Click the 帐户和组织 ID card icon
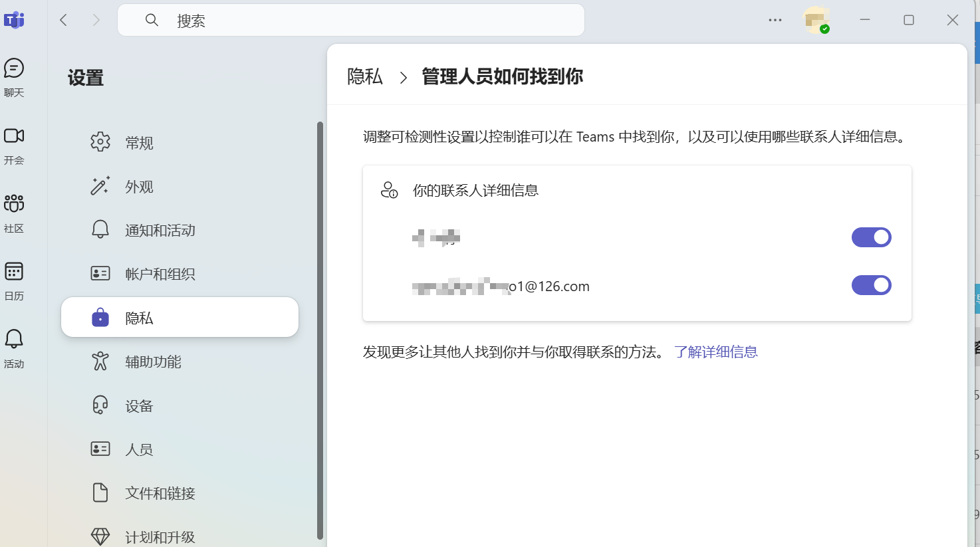Image resolution: width=980 pixels, height=547 pixels. 100,273
